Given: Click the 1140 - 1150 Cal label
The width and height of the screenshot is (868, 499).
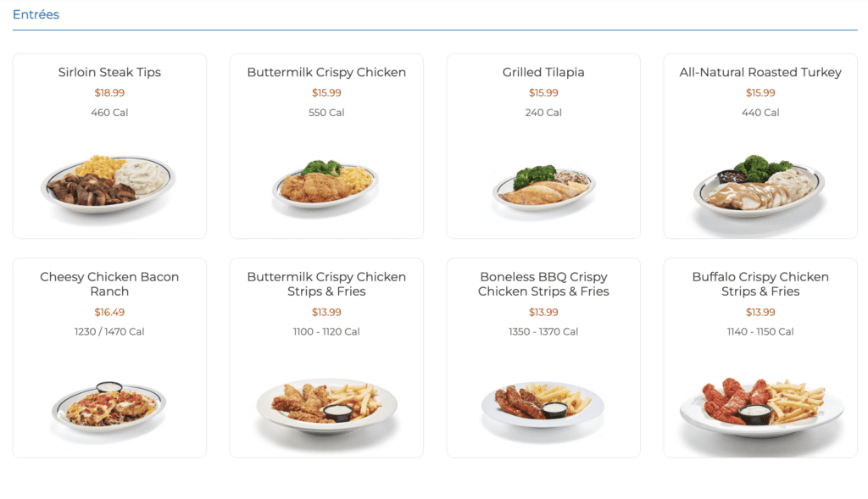Looking at the screenshot, I should (759, 331).
